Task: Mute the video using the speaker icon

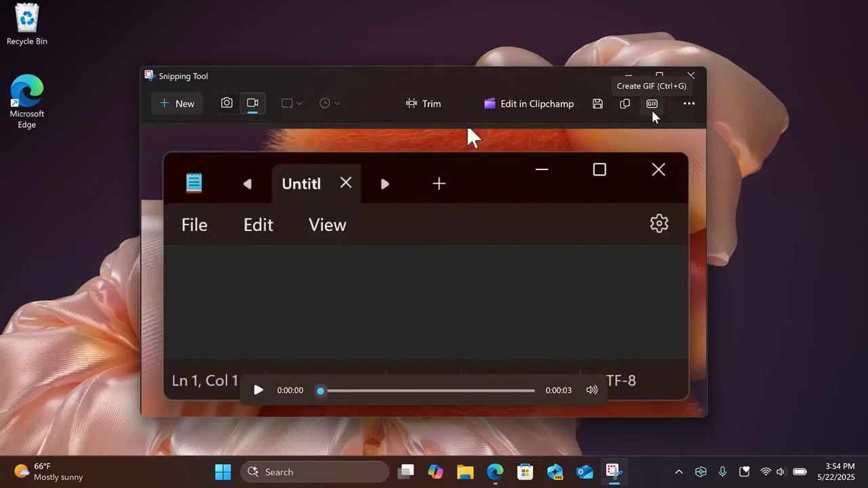Action: [592, 390]
